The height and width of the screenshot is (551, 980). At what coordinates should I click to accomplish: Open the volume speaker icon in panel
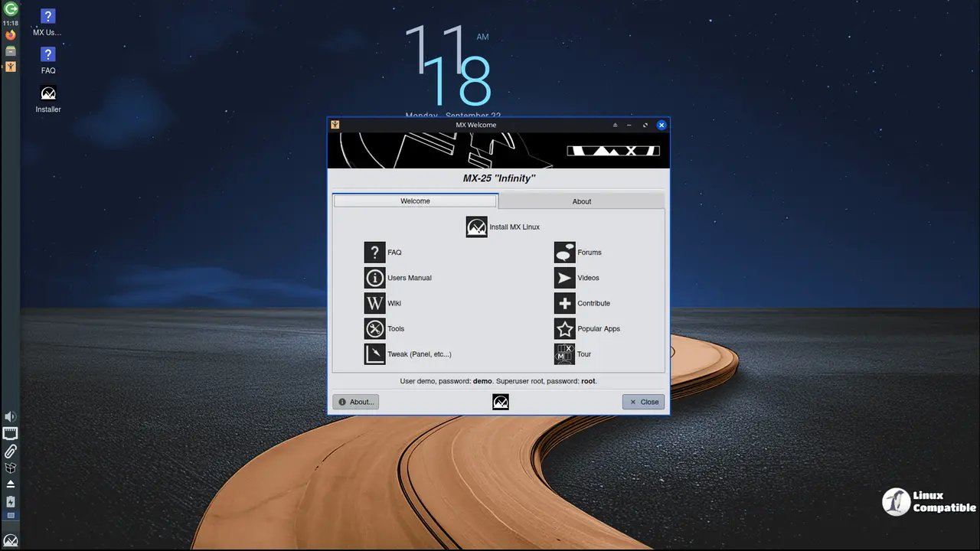click(10, 417)
